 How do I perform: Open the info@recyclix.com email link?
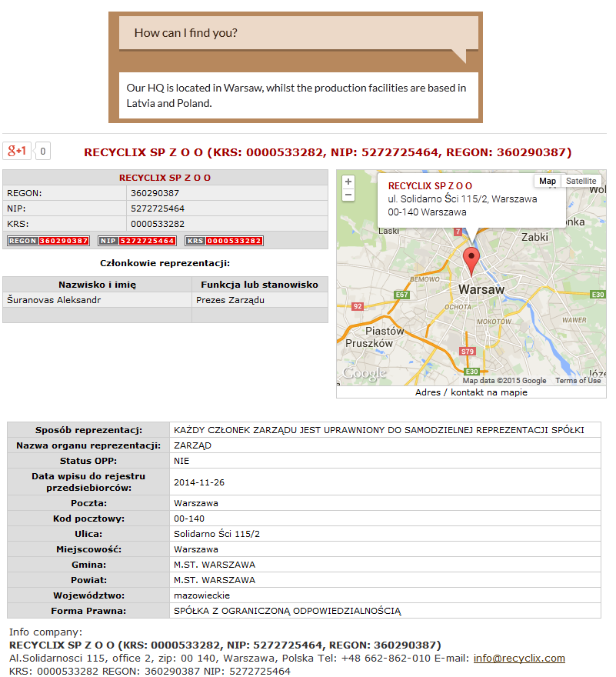[519, 658]
